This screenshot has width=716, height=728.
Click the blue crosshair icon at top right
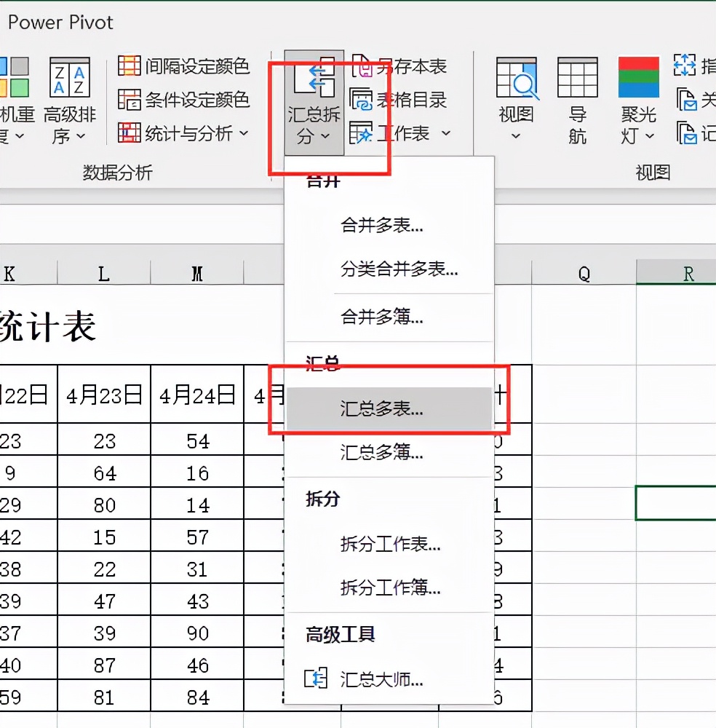click(x=685, y=66)
